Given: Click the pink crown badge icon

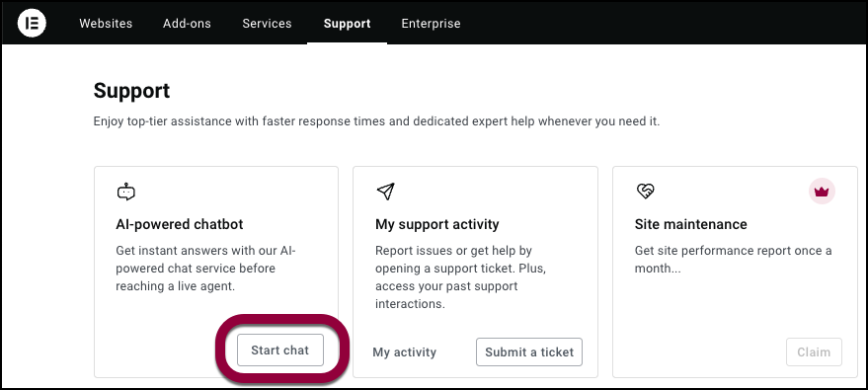Looking at the screenshot, I should (x=822, y=192).
